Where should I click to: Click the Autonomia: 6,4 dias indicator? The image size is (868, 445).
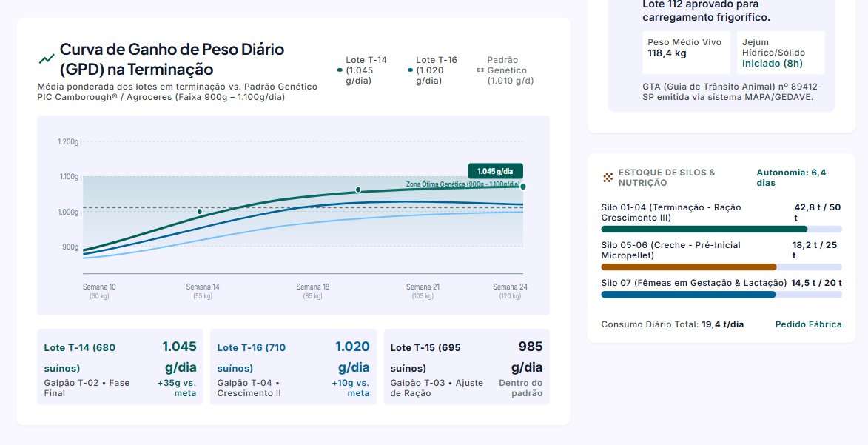point(792,178)
